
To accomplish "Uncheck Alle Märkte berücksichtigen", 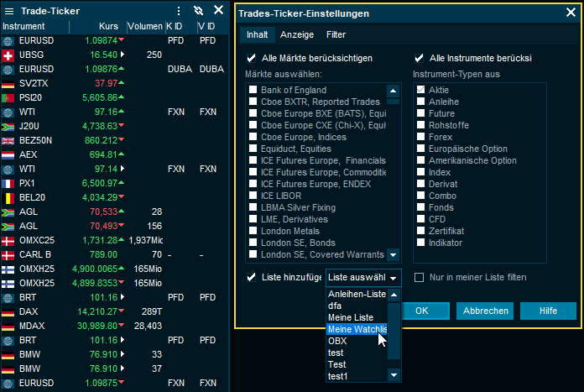I will click(251, 59).
